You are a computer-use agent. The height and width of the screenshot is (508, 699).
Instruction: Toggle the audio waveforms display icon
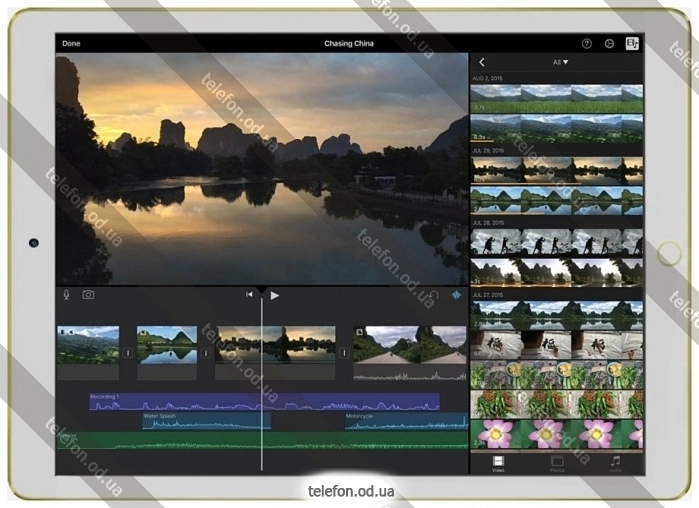[x=457, y=295]
